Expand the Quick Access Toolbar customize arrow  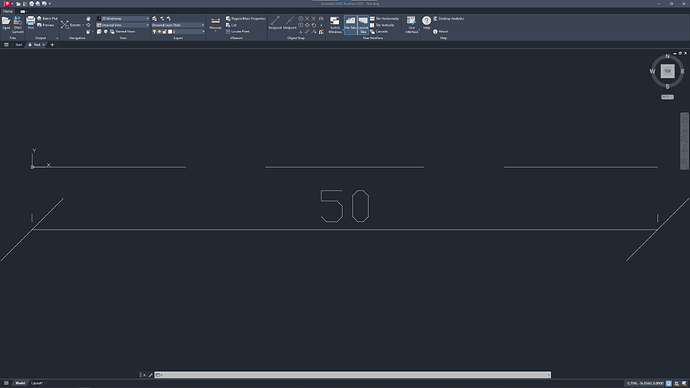50,4
